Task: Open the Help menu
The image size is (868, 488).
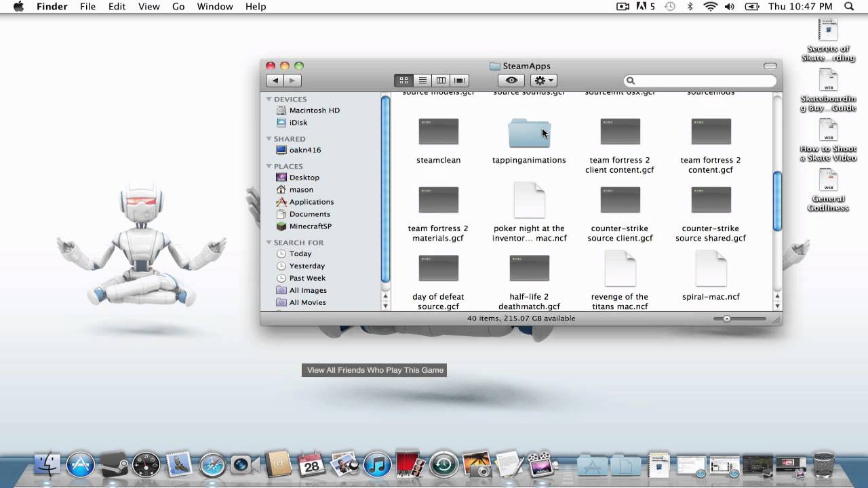Action: click(x=256, y=7)
